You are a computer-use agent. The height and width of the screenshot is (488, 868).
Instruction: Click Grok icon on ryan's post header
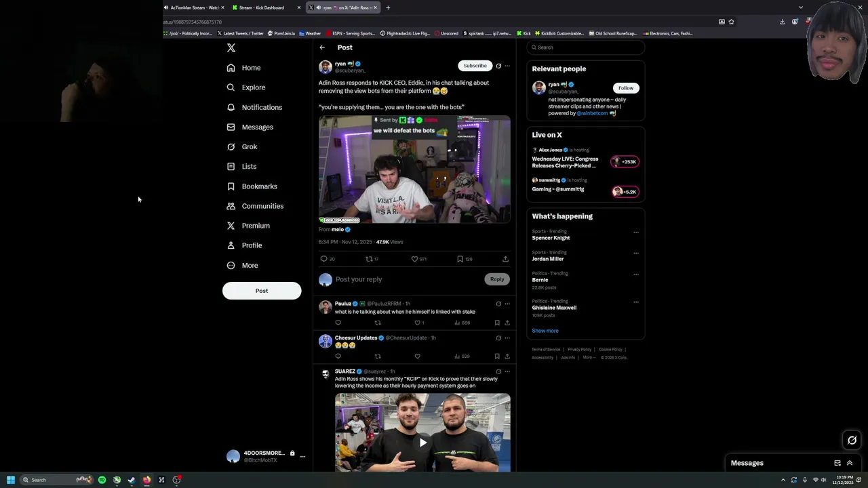(498, 66)
